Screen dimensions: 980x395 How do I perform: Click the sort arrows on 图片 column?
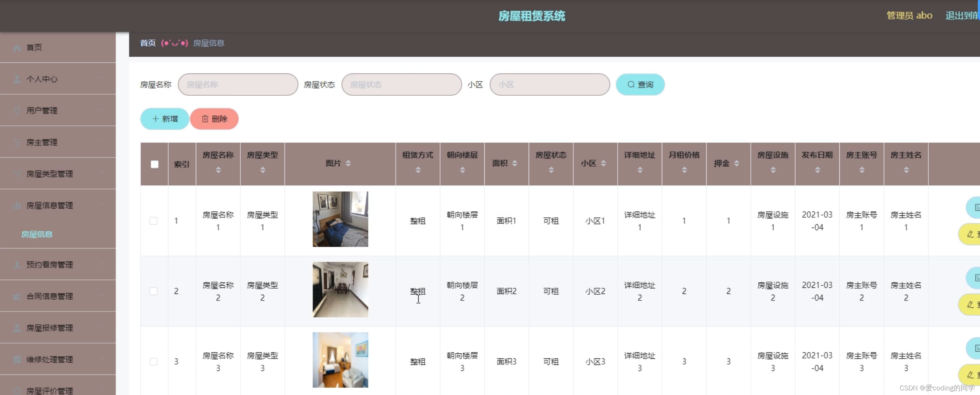(348, 163)
